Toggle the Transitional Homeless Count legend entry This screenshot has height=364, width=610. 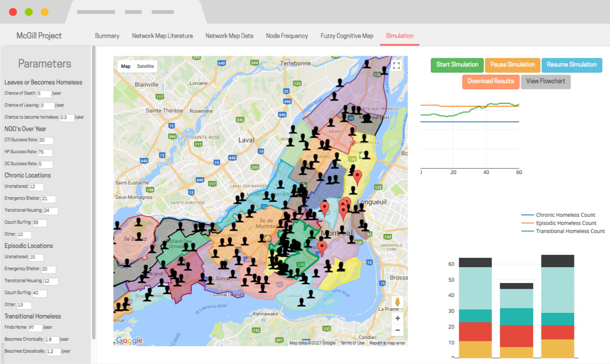(x=563, y=231)
